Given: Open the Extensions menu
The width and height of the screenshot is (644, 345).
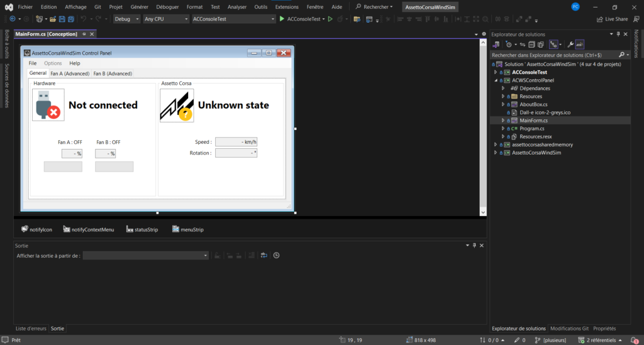Looking at the screenshot, I should click(x=287, y=7).
